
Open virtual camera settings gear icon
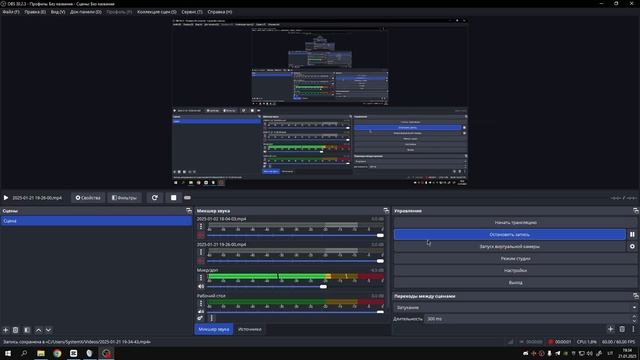coord(632,247)
